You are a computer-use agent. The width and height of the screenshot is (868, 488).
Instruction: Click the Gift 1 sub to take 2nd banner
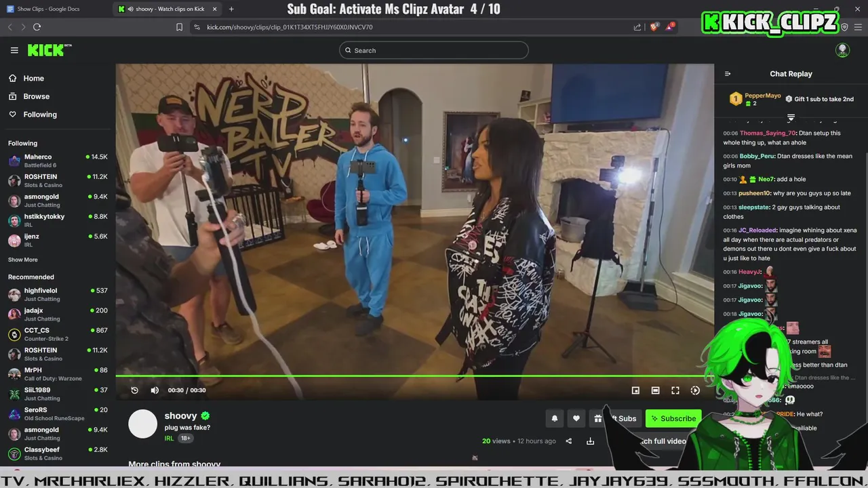click(x=820, y=99)
